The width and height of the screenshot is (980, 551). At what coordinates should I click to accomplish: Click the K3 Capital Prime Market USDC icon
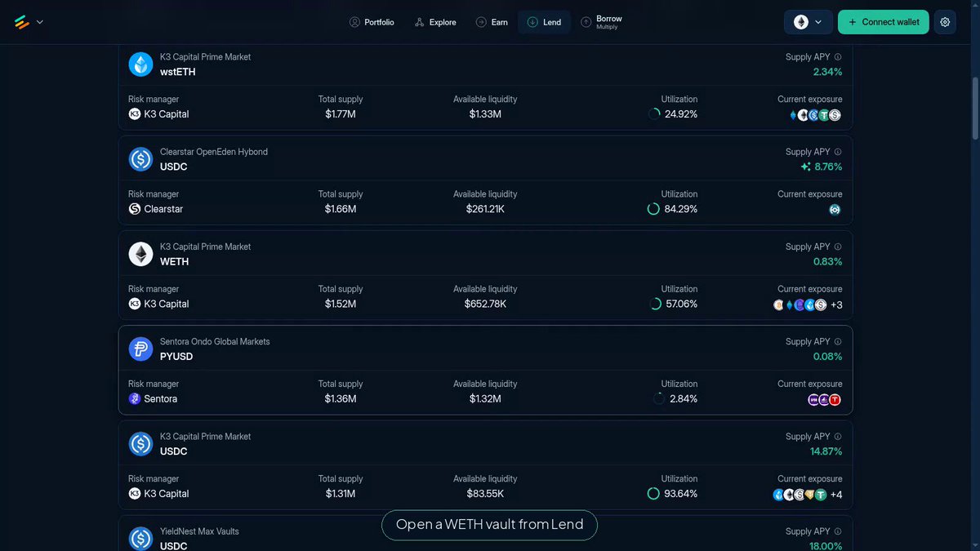coord(141,444)
